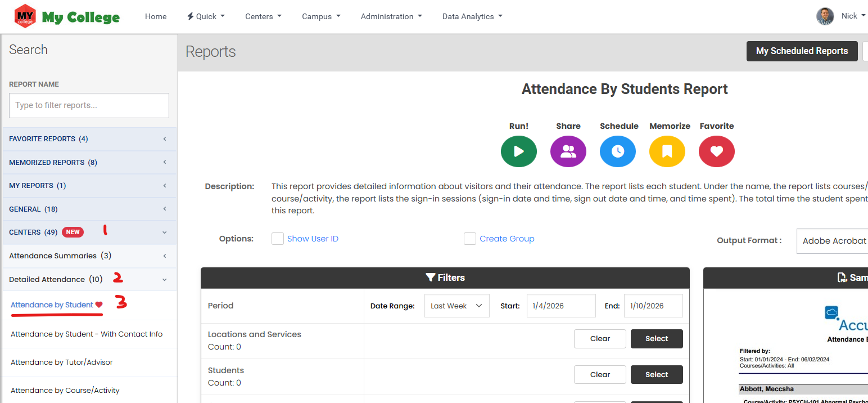Enable the Show User ID checkbox
This screenshot has height=403, width=868.
(278, 239)
